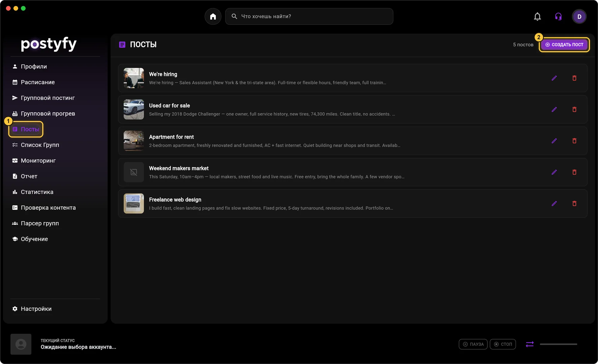Click the white car thumbnail

click(x=134, y=110)
